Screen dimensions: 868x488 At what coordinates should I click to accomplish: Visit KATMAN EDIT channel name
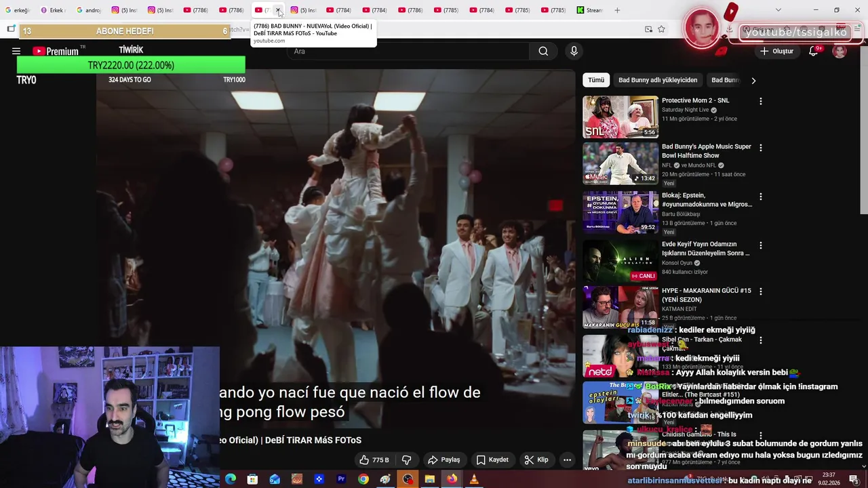(679, 309)
